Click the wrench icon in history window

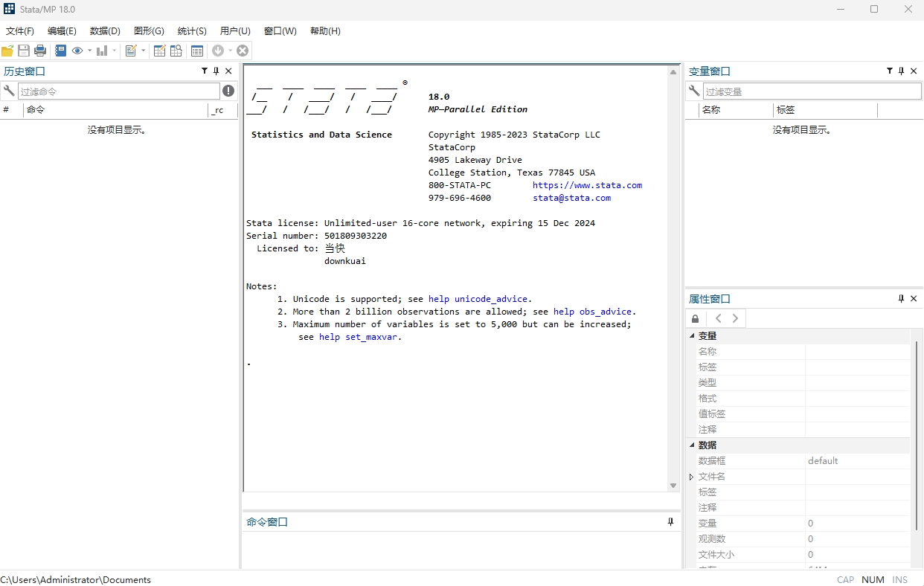pos(9,91)
